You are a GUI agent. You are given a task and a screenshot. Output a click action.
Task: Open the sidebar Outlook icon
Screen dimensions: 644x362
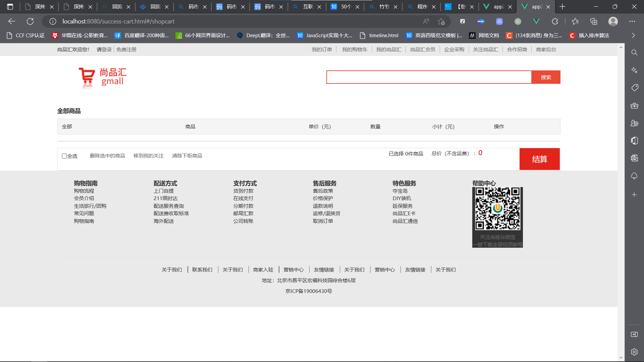click(634, 158)
